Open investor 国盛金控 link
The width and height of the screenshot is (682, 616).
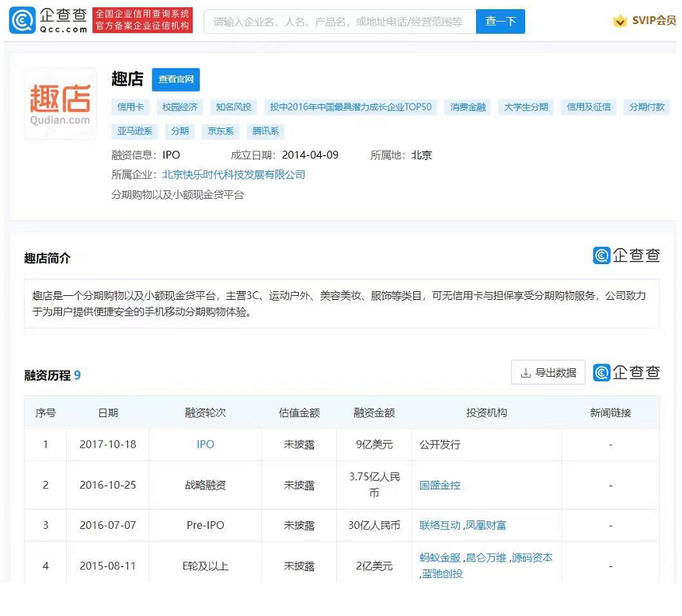(x=440, y=485)
